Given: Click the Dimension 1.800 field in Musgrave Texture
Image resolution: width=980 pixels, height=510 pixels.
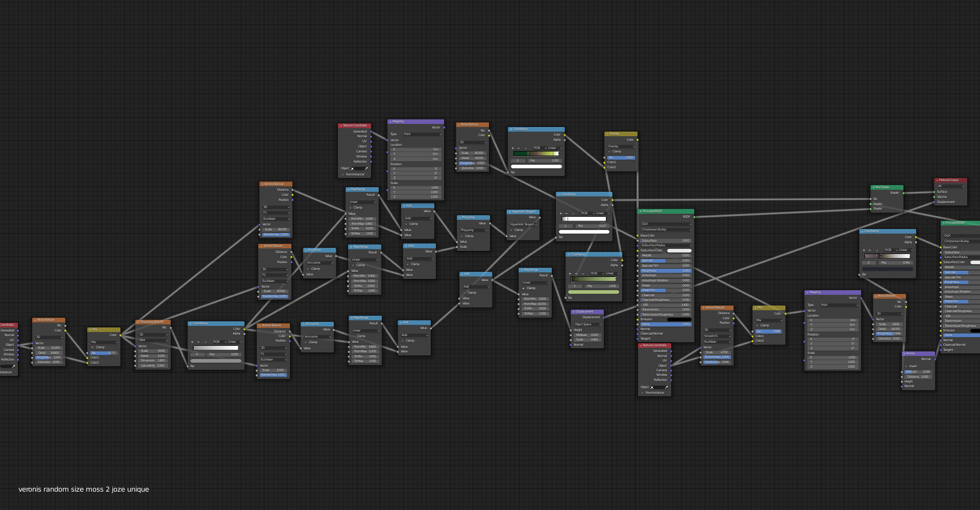Looking at the screenshot, I should tap(153, 361).
